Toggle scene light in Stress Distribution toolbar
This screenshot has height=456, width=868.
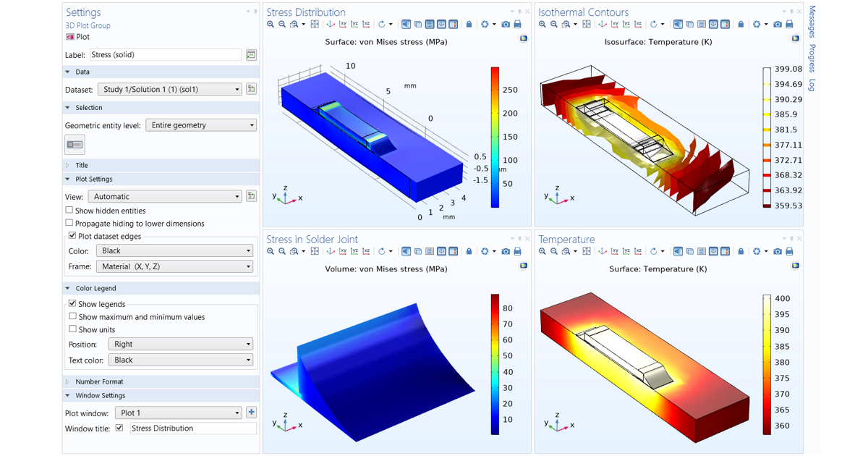tap(406, 25)
